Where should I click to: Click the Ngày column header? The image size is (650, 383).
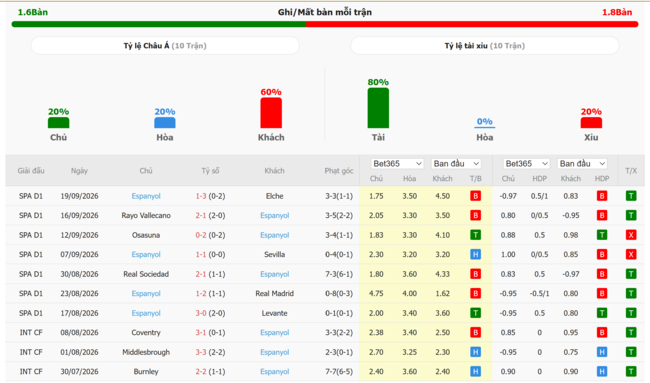[79, 171]
